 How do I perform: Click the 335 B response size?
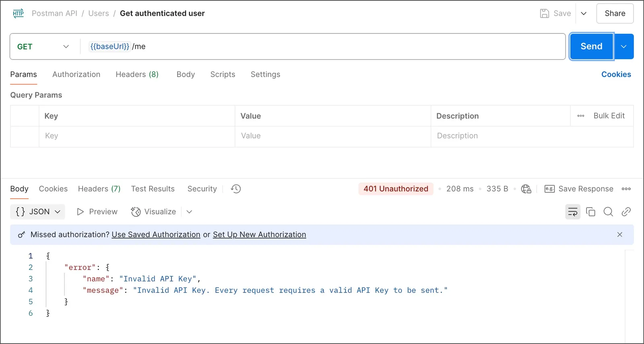497,189
